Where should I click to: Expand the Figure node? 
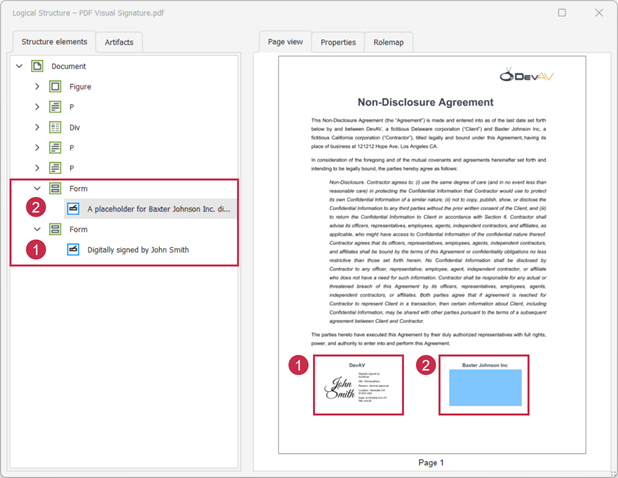tap(37, 86)
